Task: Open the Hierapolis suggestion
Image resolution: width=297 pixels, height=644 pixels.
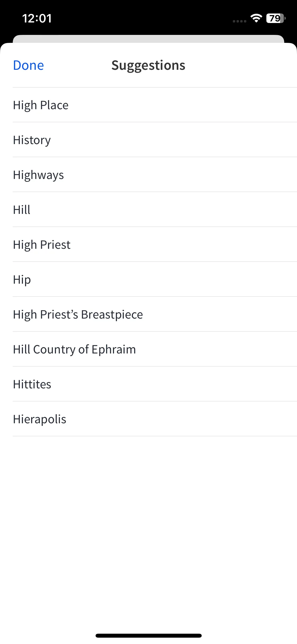Action: [155, 419]
